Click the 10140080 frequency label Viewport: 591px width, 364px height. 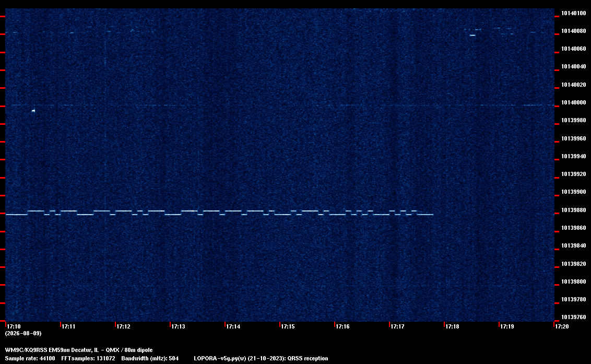573,31
